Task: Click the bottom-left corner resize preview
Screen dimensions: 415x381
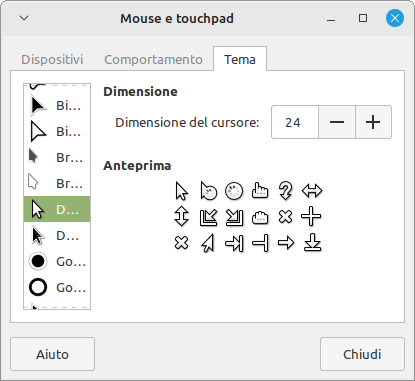Action: [x=209, y=217]
